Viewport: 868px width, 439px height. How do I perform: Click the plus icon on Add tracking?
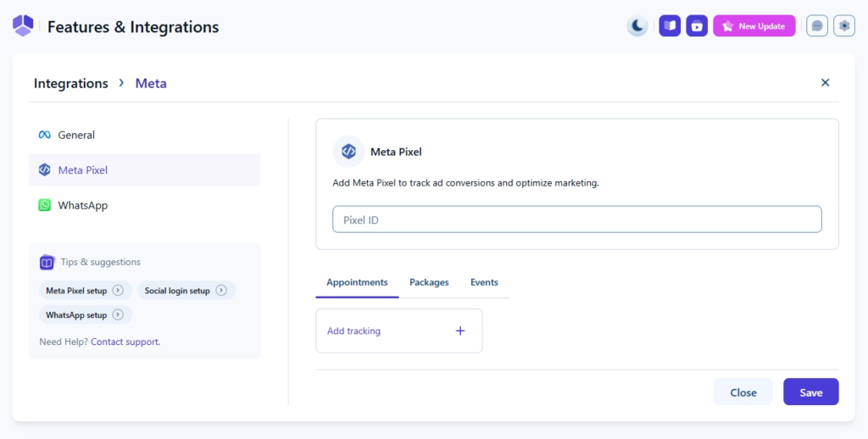(x=460, y=331)
